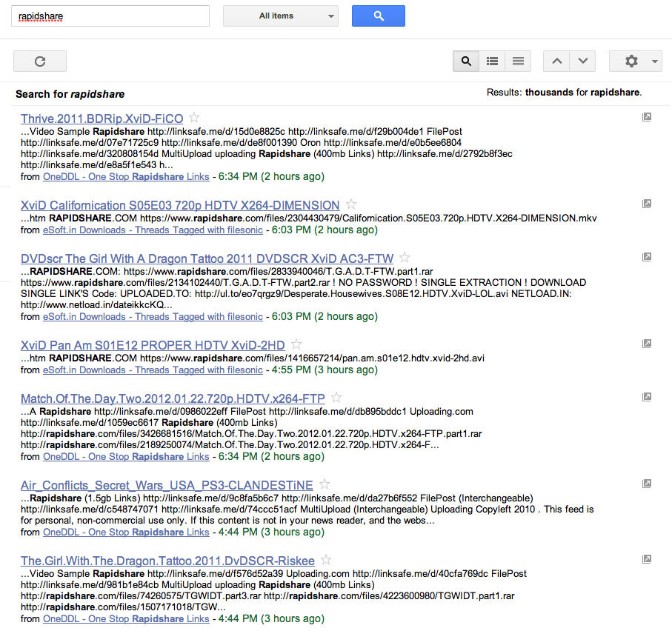Screen dimensions: 672x631
Task: Click the rapidshare search input field
Action: (x=110, y=16)
